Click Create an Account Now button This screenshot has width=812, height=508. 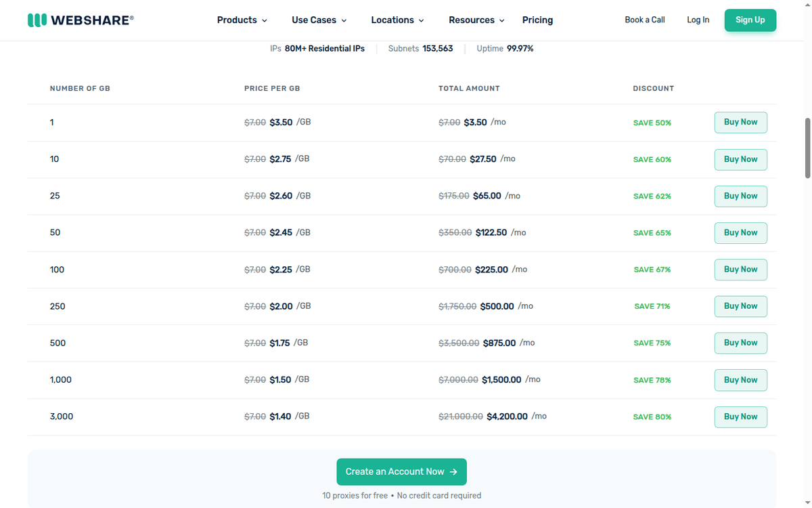(x=401, y=471)
